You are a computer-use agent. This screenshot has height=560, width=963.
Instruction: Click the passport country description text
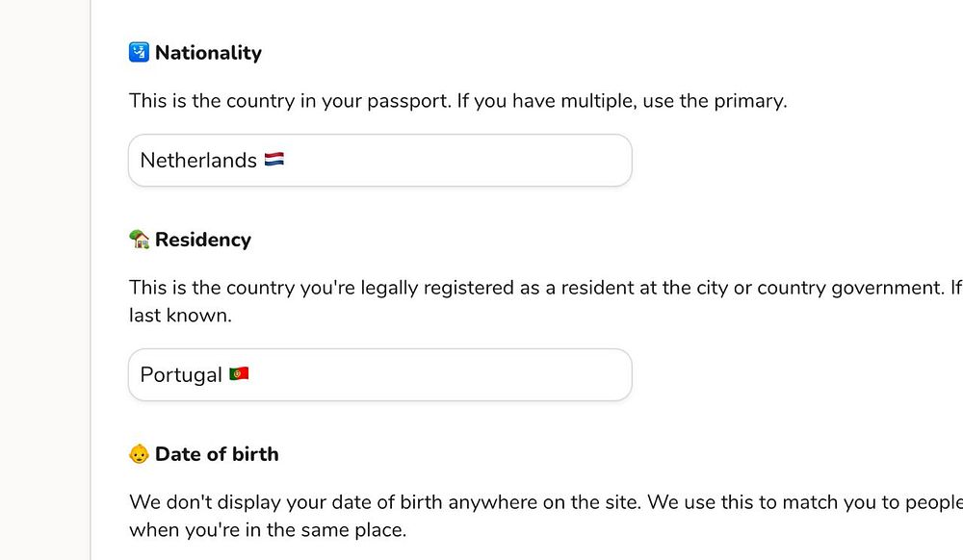[457, 100]
